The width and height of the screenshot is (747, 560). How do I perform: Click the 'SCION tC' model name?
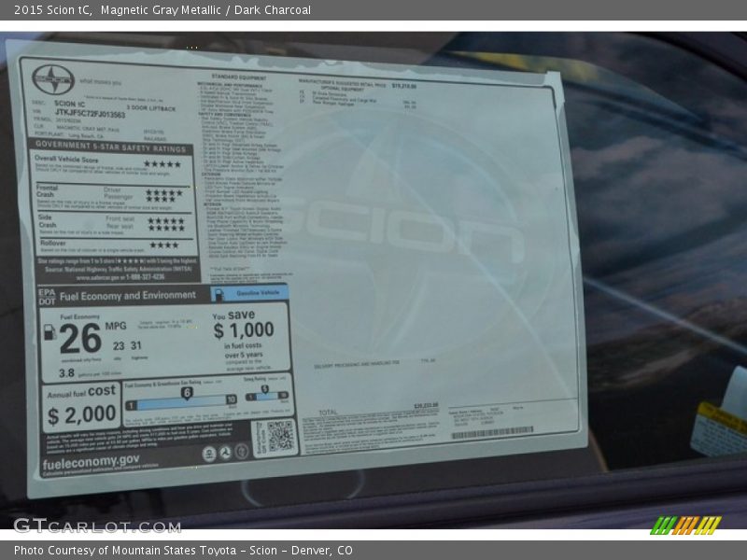(x=69, y=104)
